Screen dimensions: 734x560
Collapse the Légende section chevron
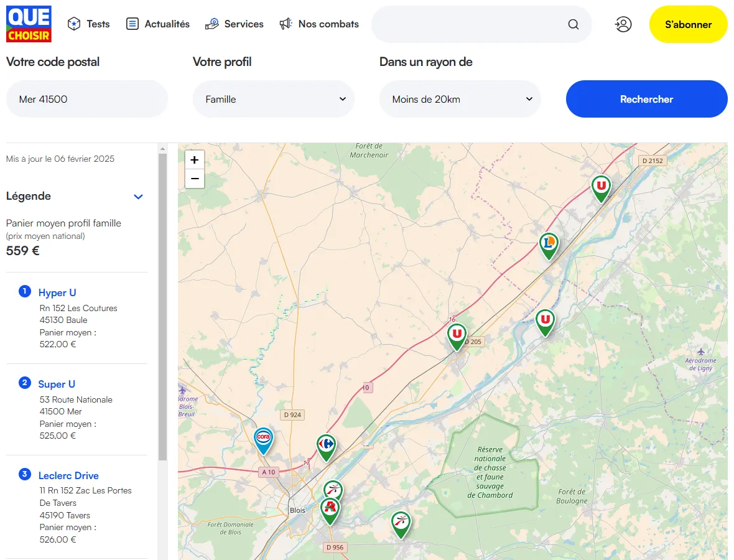(138, 197)
